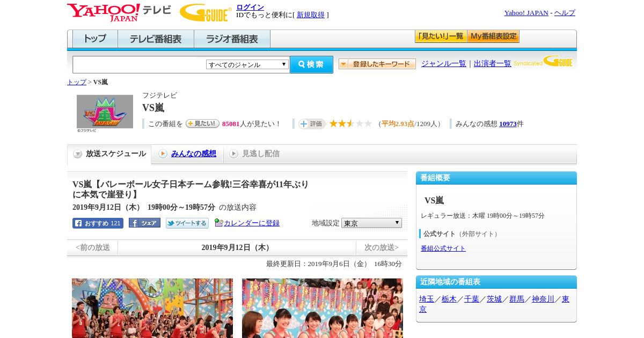
Task: Open the ログイン link
Action: point(250,7)
